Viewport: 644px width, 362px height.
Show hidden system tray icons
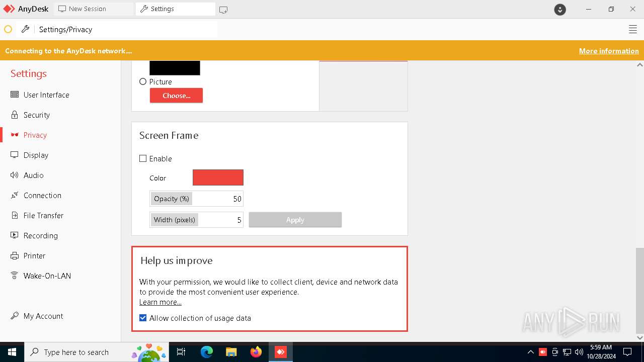(530, 352)
